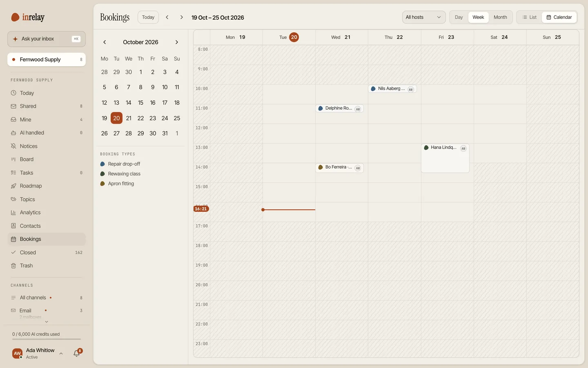Select the Fernwood Supply workspace
The width and height of the screenshot is (588, 368).
47,59
